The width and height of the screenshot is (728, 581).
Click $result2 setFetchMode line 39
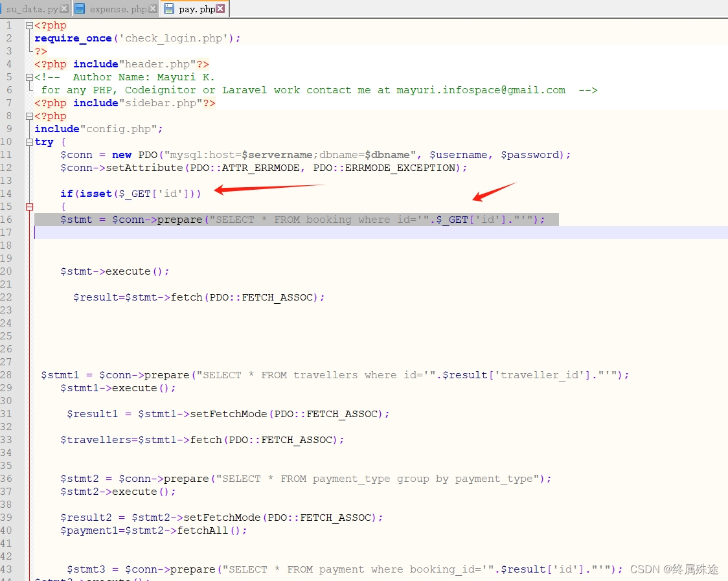coord(222,518)
